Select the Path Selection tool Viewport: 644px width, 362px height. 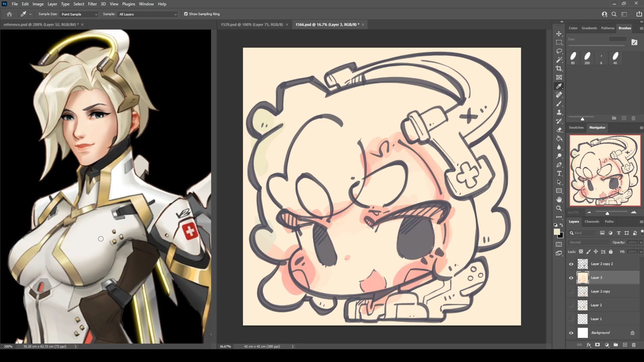click(559, 182)
